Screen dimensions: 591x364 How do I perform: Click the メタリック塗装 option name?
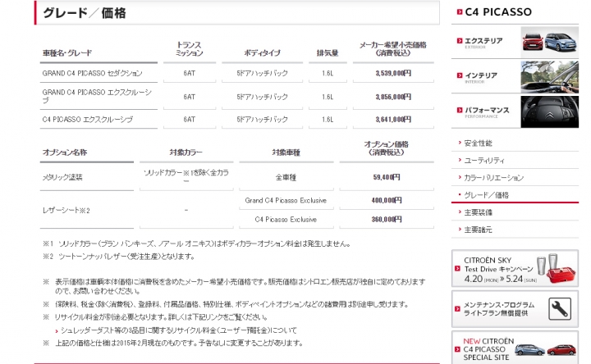click(62, 177)
